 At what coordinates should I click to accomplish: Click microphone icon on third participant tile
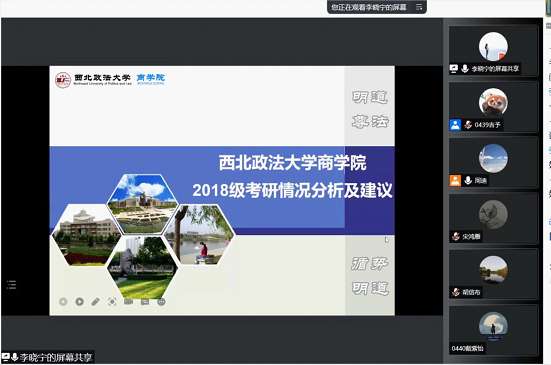(x=468, y=180)
